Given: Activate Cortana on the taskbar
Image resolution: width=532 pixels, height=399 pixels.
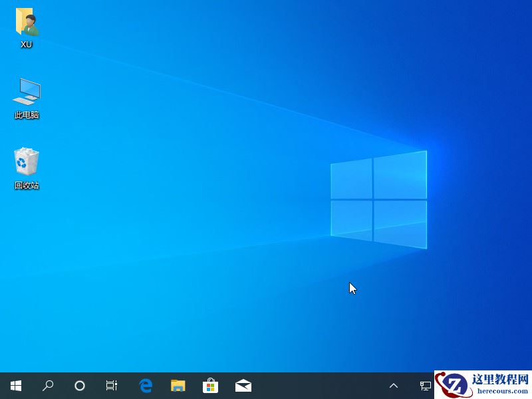Looking at the screenshot, I should tap(80, 386).
